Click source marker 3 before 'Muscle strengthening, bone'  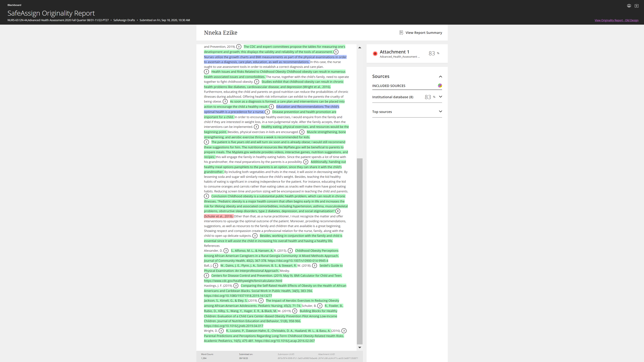(302, 132)
